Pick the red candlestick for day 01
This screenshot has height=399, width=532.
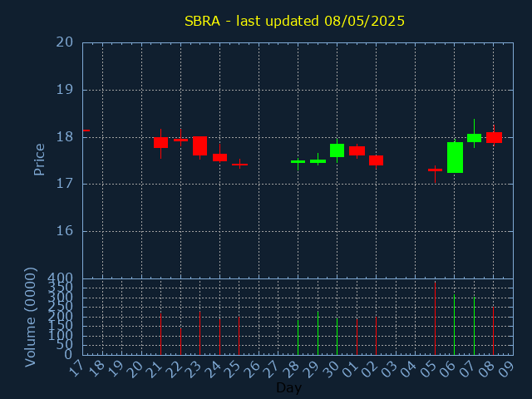tap(357, 150)
